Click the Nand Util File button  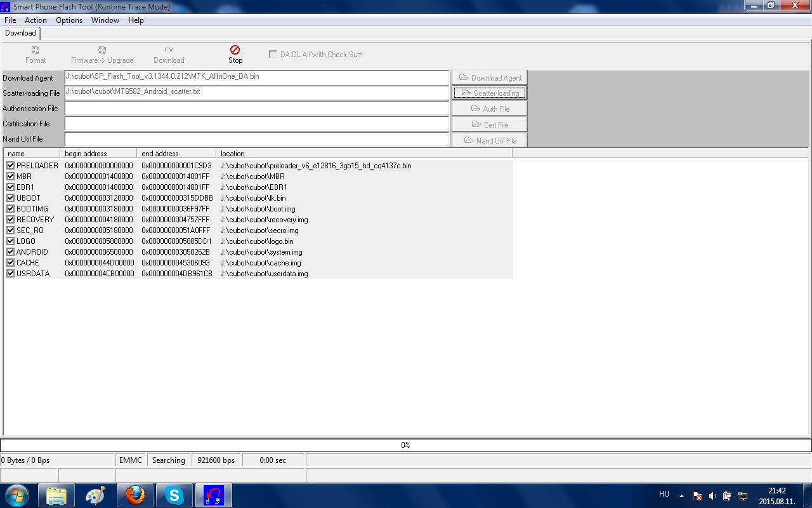pyautogui.click(x=489, y=140)
